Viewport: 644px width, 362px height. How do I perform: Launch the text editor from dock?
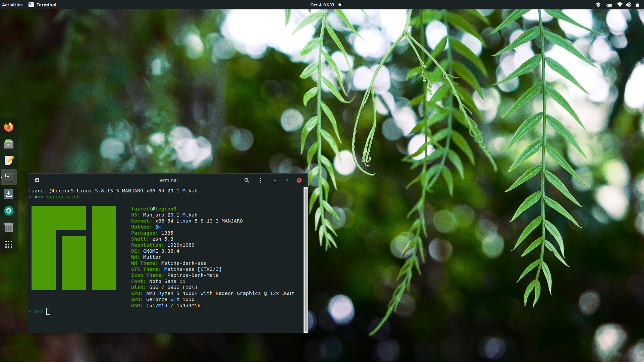[x=9, y=161]
